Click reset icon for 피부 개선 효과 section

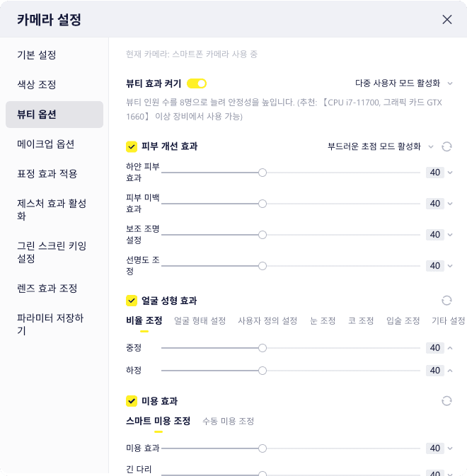[x=446, y=146]
